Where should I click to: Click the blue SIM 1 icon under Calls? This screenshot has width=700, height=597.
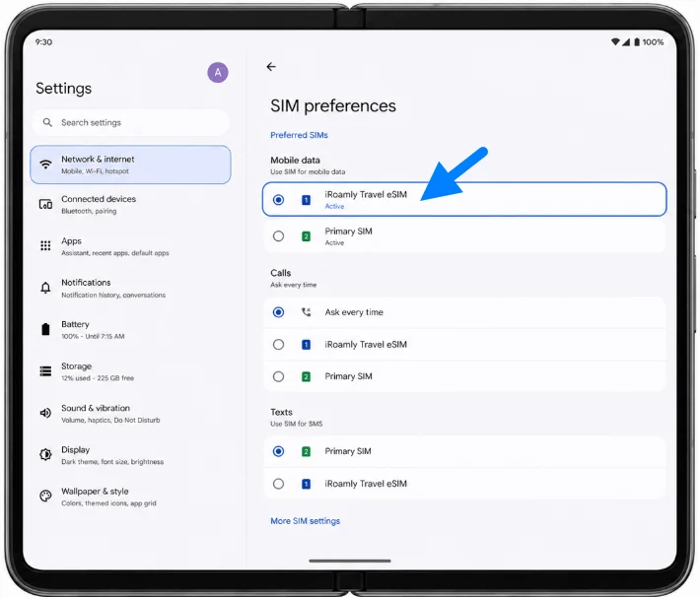coord(306,345)
